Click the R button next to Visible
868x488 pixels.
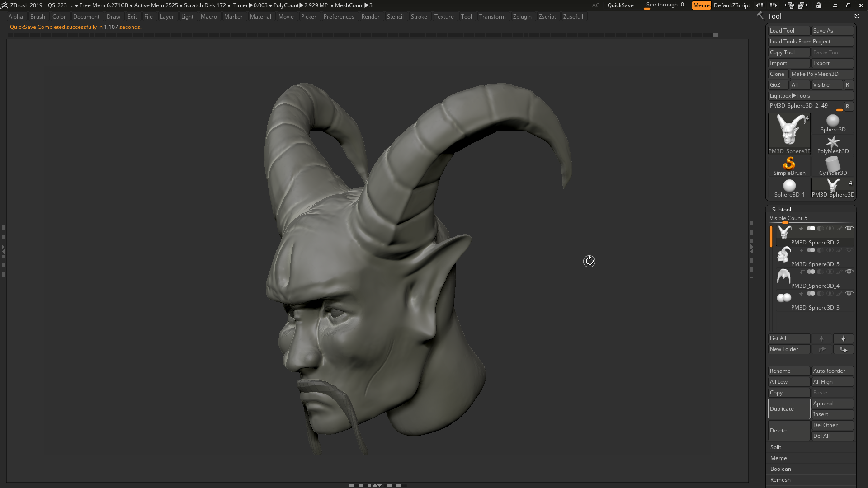pyautogui.click(x=848, y=85)
